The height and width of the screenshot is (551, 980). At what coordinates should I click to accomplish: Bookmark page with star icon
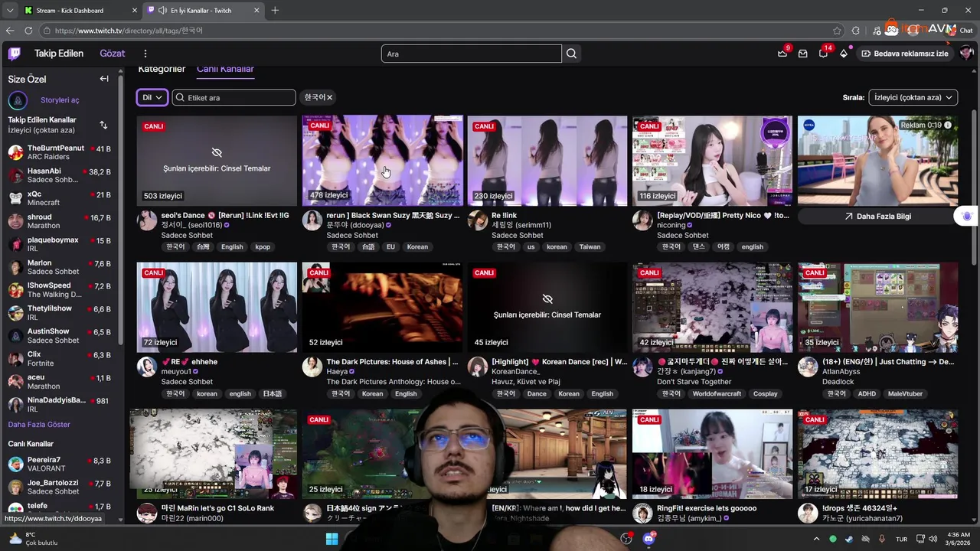(x=837, y=31)
